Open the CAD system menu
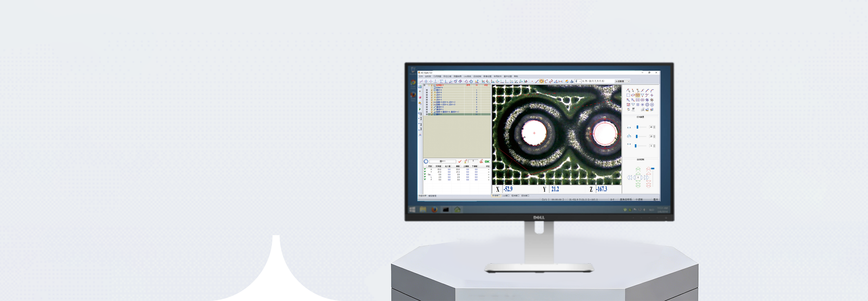This screenshot has width=868, height=301. tap(467, 76)
